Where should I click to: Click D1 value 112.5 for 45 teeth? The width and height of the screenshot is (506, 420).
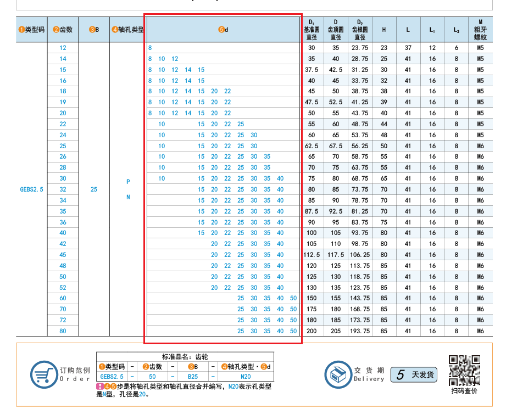pos(312,255)
